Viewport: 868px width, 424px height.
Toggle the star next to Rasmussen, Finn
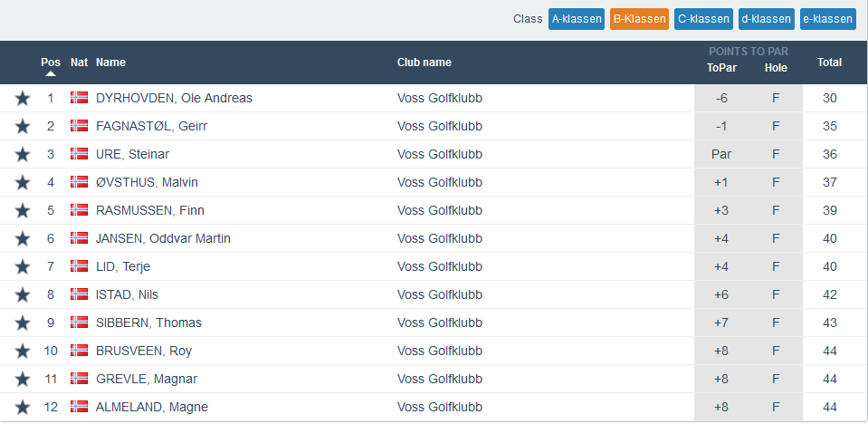click(23, 211)
